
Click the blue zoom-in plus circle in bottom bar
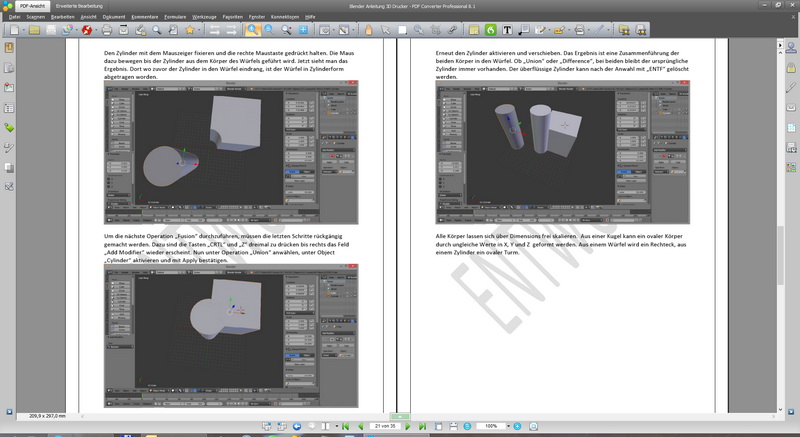click(517, 426)
